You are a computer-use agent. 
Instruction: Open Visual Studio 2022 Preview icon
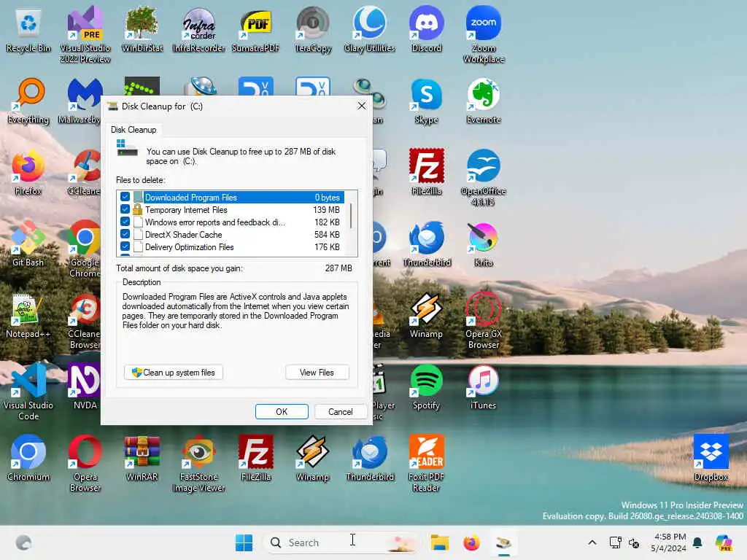click(x=85, y=34)
